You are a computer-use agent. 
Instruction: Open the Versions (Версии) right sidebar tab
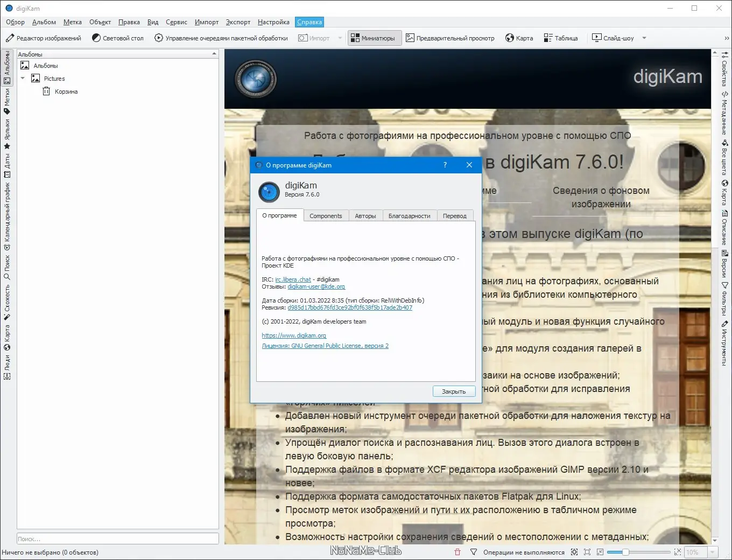click(724, 263)
